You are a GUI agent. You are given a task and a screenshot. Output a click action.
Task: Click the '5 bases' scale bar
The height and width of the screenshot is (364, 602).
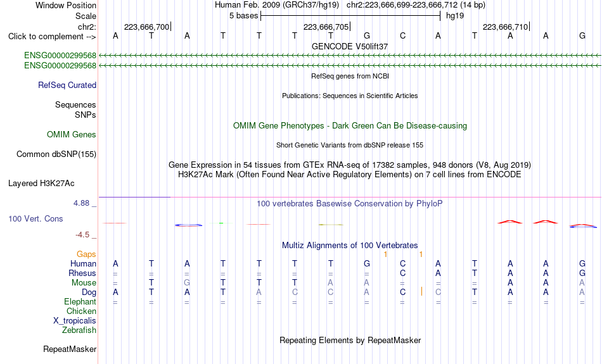coord(350,16)
